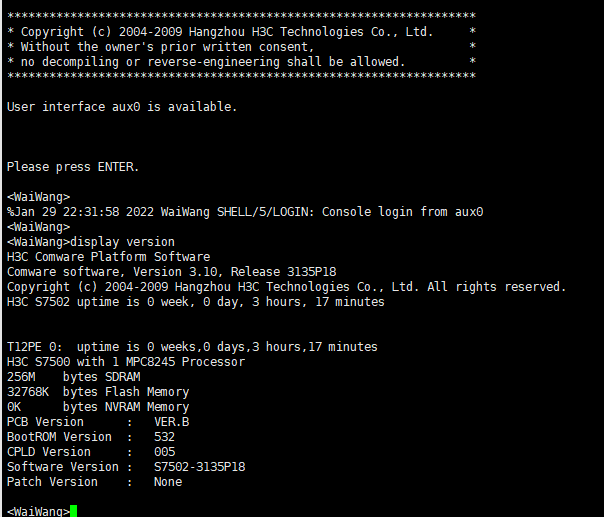Click Software Version value 'S7502-3135P18'
Screen dimensions: 604x517
(x=200, y=467)
